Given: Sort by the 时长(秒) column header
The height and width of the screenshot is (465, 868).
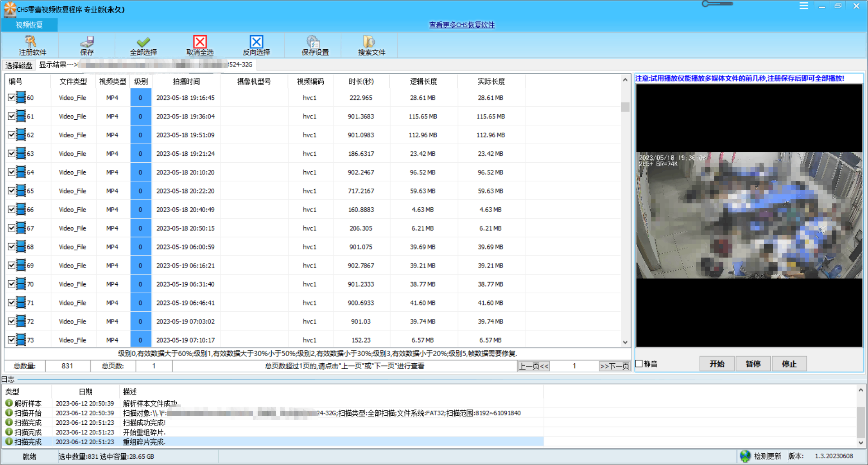Looking at the screenshot, I should coord(361,81).
